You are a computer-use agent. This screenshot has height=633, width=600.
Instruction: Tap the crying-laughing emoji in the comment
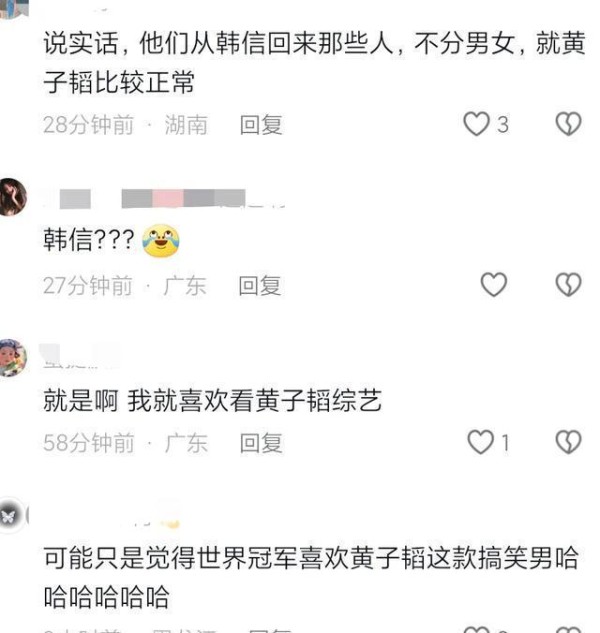coord(161,241)
